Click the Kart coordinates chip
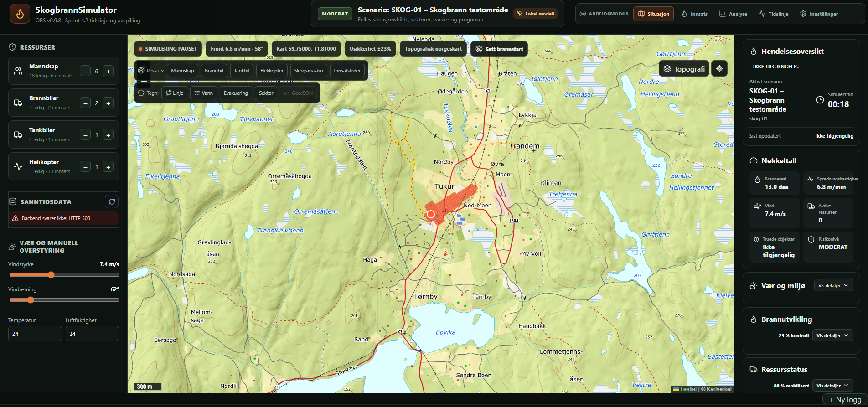Viewport: 868px width, 407px height. coord(306,49)
